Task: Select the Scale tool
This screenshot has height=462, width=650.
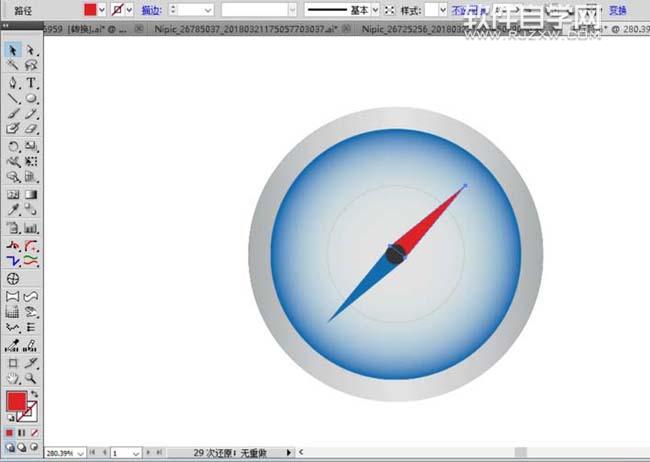Action: click(x=31, y=146)
